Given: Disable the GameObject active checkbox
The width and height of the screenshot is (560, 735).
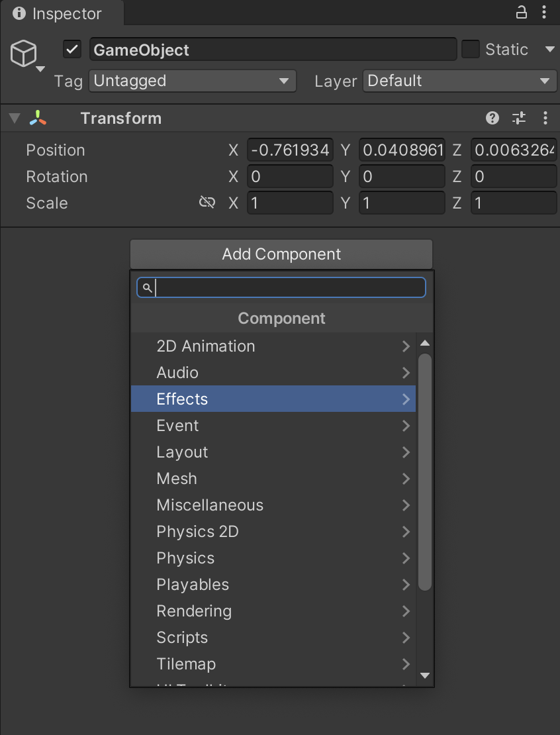Looking at the screenshot, I should point(72,50).
